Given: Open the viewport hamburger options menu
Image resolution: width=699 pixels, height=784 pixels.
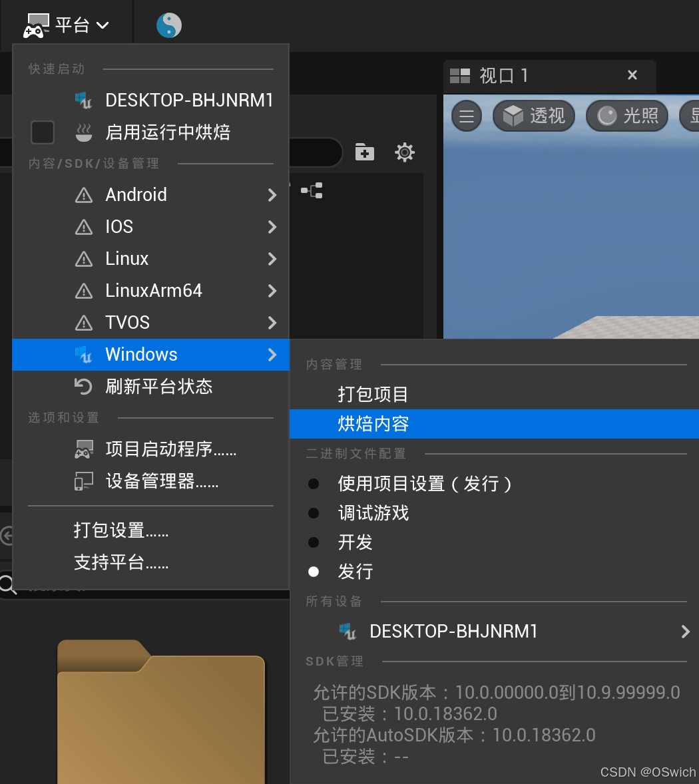Looking at the screenshot, I should (467, 116).
